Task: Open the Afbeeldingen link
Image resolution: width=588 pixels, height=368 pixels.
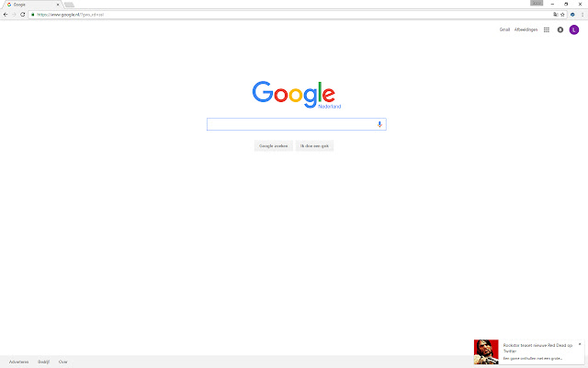Action: tap(526, 29)
